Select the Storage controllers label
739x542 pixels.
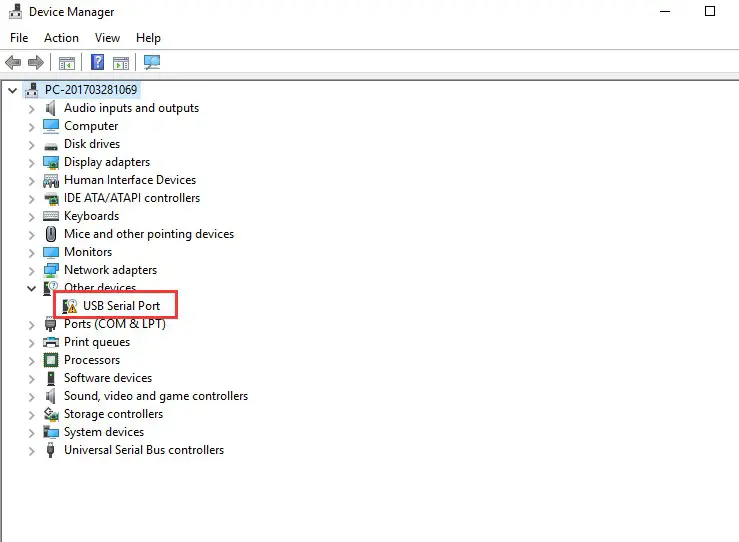click(x=114, y=414)
